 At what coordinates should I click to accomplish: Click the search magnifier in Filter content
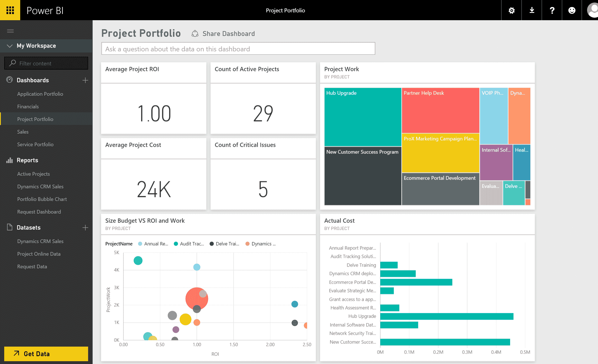[x=12, y=63]
